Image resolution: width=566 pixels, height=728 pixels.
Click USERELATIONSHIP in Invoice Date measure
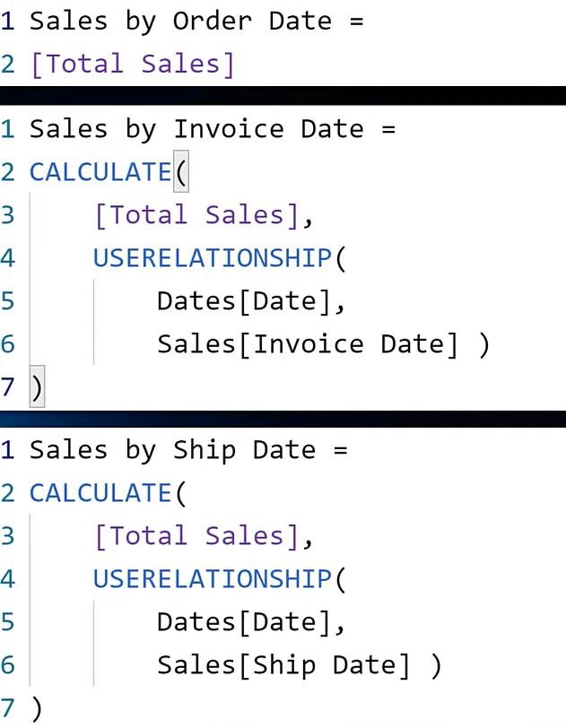[213, 257]
